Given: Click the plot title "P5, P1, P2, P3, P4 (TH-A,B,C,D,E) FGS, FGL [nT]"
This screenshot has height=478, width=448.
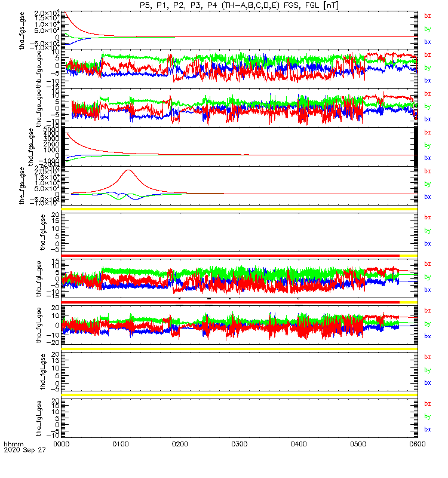Looking at the screenshot, I should 239,5.
